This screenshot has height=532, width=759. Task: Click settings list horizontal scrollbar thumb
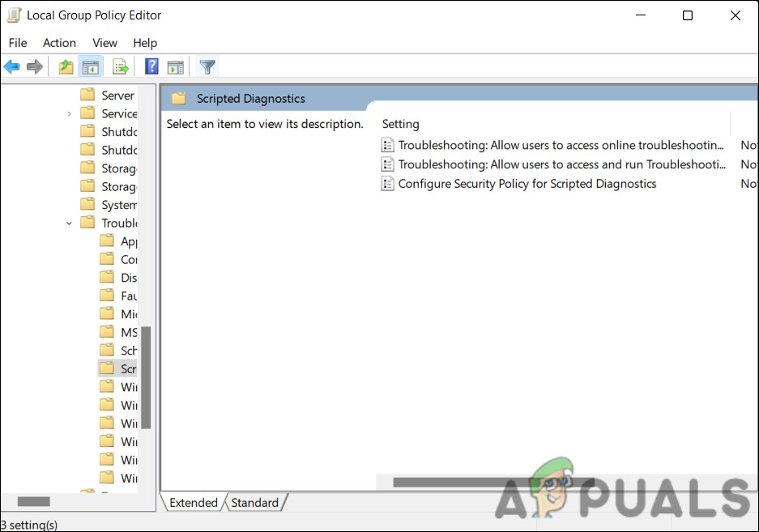point(493,482)
